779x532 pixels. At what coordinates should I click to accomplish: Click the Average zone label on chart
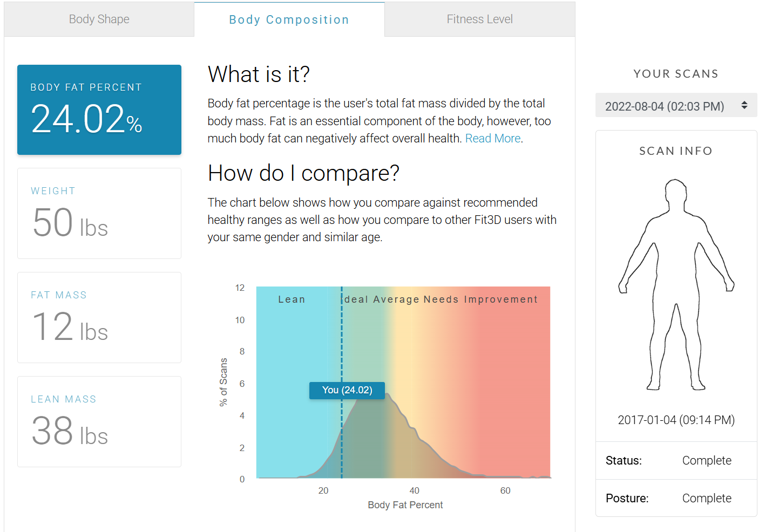pyautogui.click(x=396, y=299)
